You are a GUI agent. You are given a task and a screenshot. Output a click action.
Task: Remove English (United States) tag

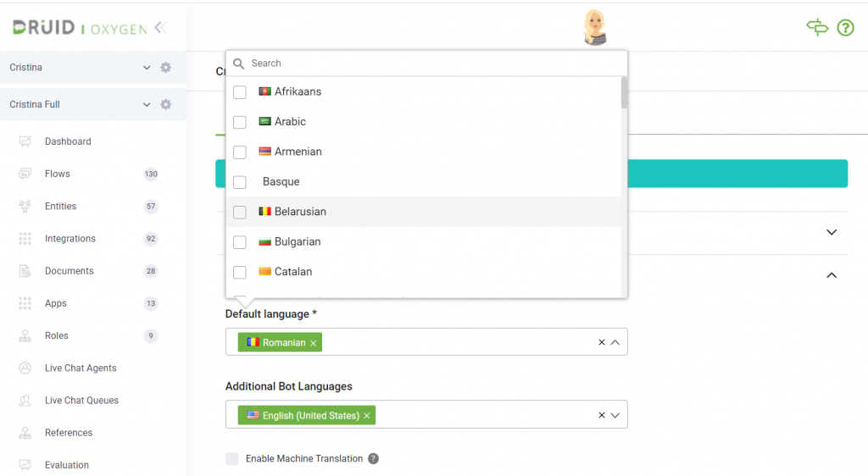[367, 416]
